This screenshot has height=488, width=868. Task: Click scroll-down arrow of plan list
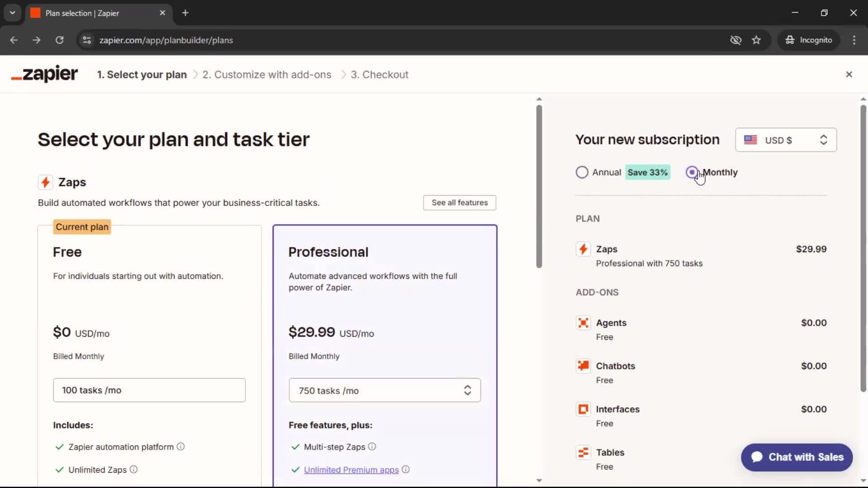tap(539, 480)
